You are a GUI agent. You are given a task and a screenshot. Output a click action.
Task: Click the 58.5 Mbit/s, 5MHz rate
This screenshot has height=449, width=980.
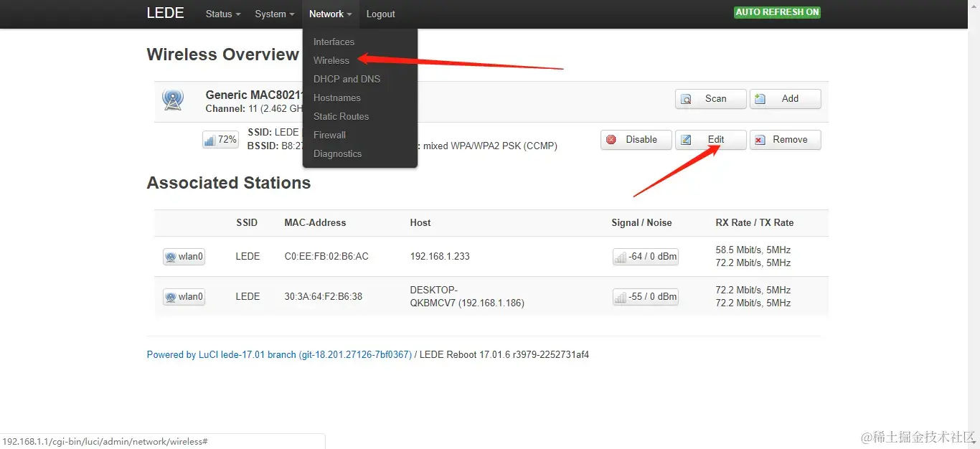[x=753, y=250]
